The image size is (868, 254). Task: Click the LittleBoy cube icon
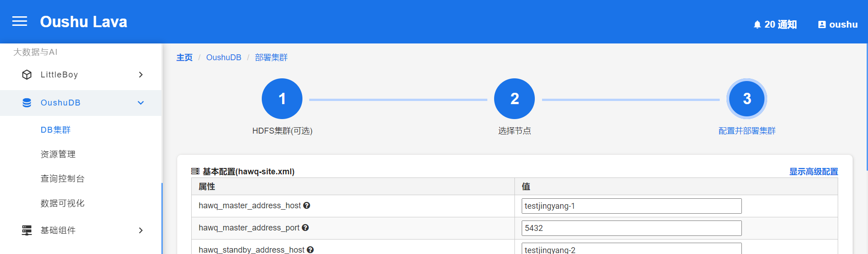(27, 75)
